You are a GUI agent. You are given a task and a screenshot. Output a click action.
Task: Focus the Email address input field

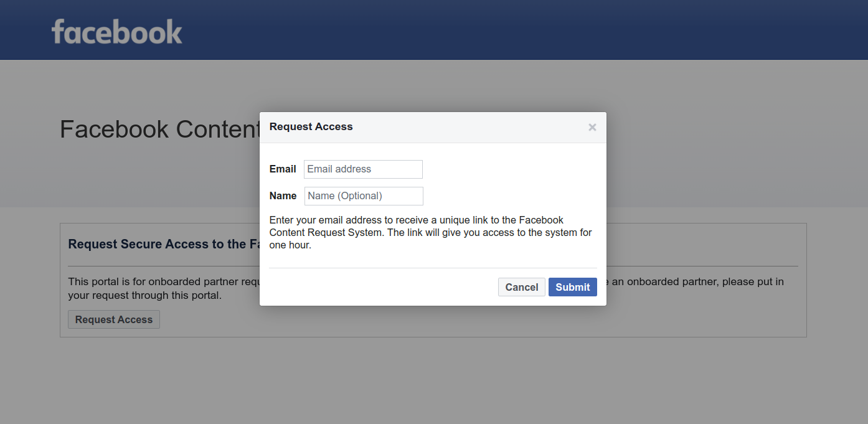(x=363, y=169)
